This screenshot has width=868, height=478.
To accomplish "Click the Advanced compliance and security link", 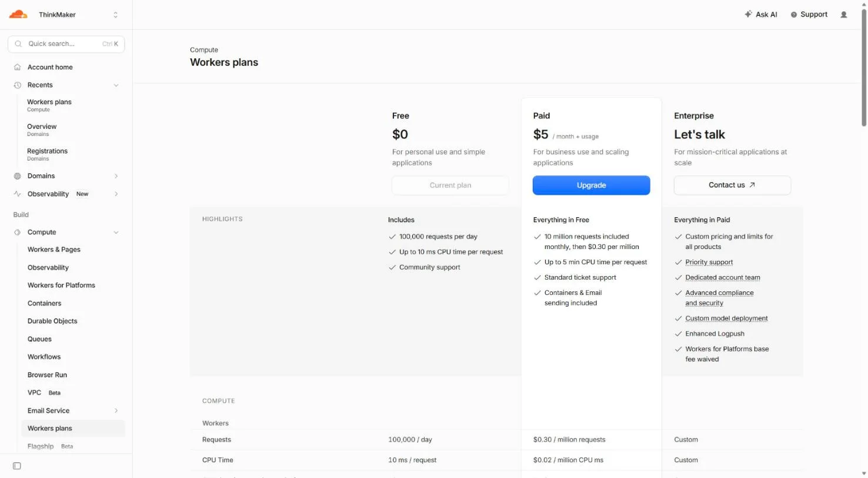I will coord(719,298).
